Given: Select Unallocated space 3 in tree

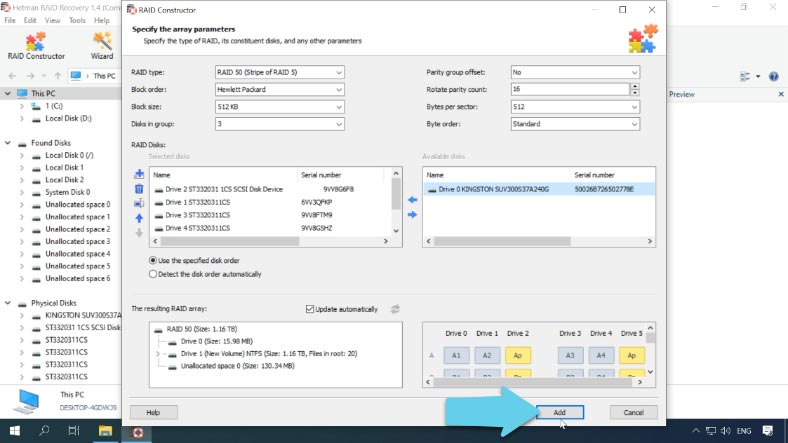Looking at the screenshot, I should (x=78, y=242).
